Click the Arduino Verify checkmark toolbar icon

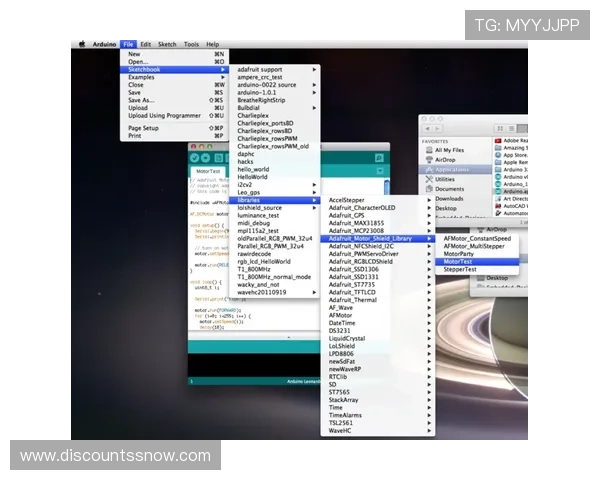click(x=194, y=158)
